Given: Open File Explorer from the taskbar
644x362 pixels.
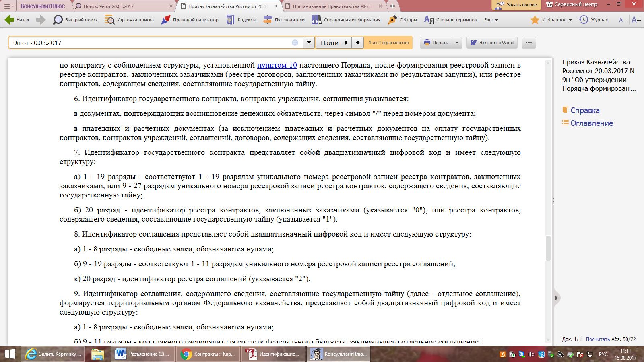Looking at the screenshot, I should click(98, 354).
